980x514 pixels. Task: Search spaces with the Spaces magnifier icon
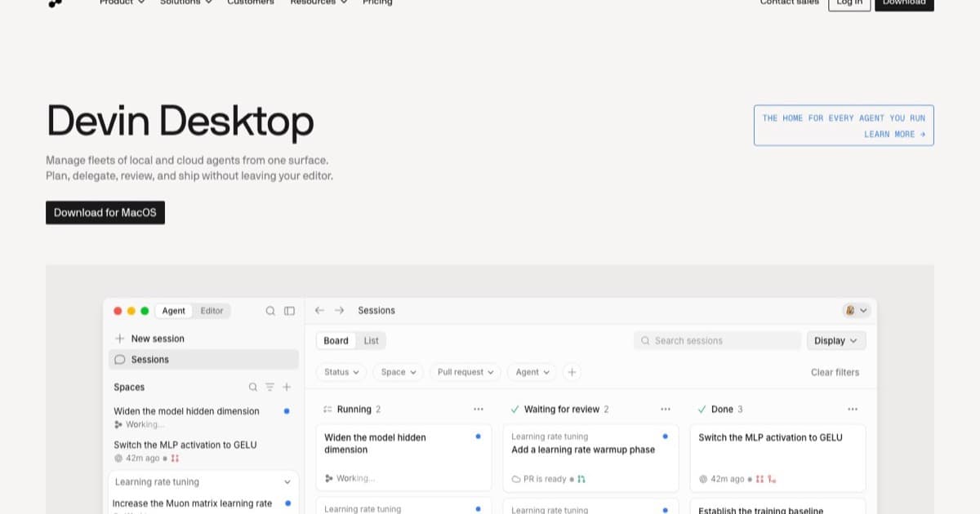coord(253,388)
